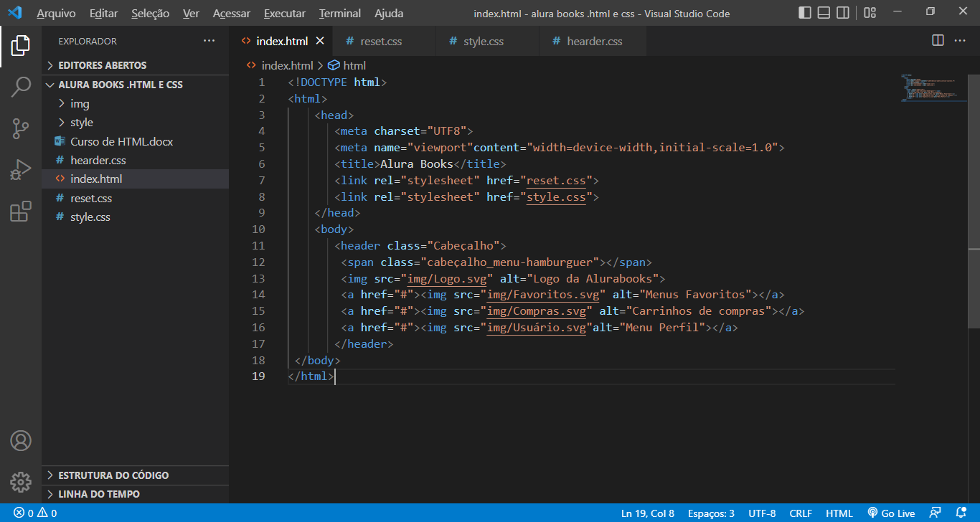Open notifications bell in status bar
This screenshot has width=980, height=522.
tap(961, 513)
